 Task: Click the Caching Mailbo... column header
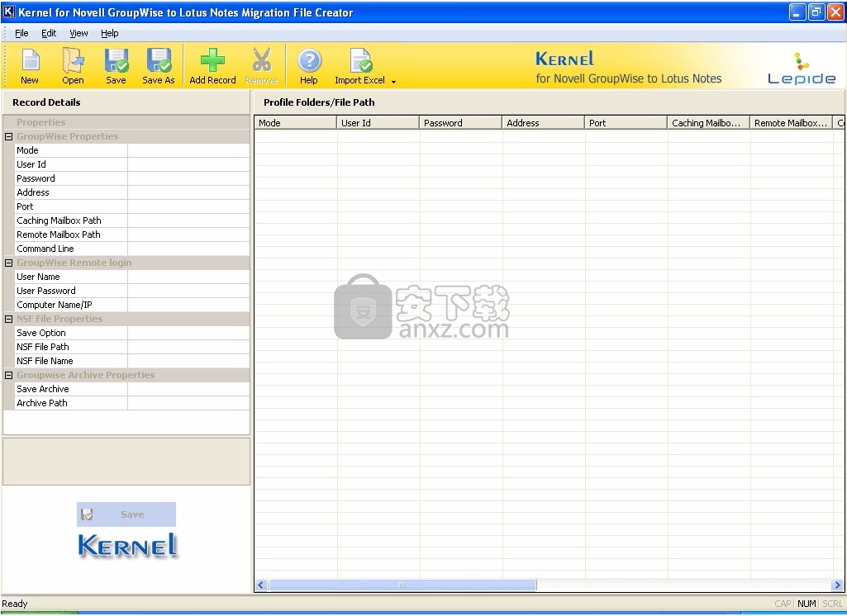point(709,123)
